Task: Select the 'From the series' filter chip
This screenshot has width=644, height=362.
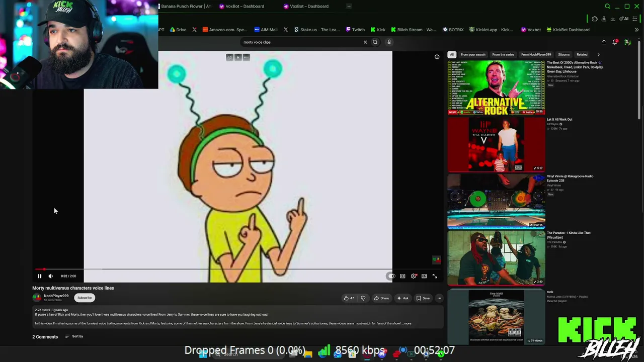Action: pyautogui.click(x=503, y=54)
